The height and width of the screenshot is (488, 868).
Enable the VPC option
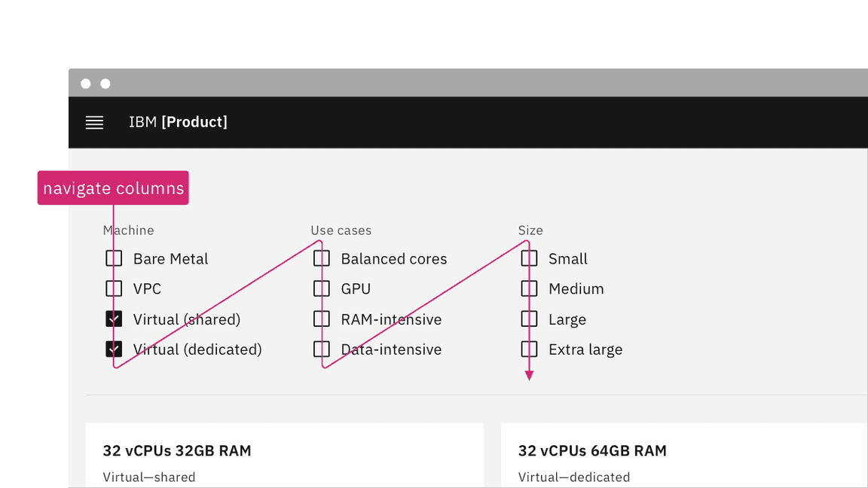113,288
